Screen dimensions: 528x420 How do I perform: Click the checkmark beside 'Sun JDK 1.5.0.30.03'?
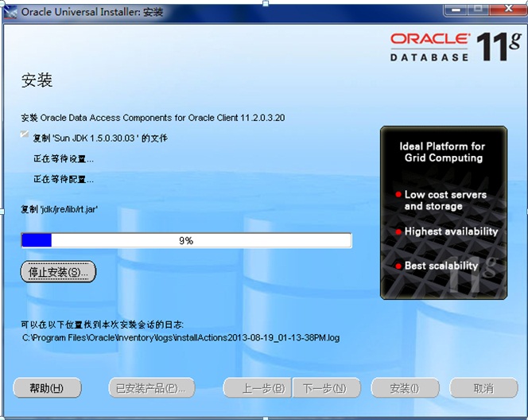click(x=24, y=134)
